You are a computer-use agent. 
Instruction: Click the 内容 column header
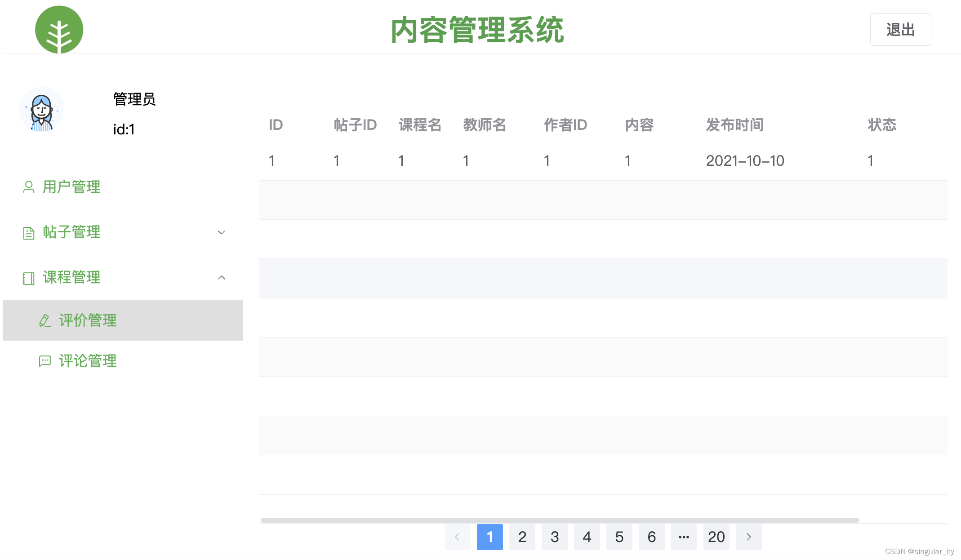tap(639, 124)
